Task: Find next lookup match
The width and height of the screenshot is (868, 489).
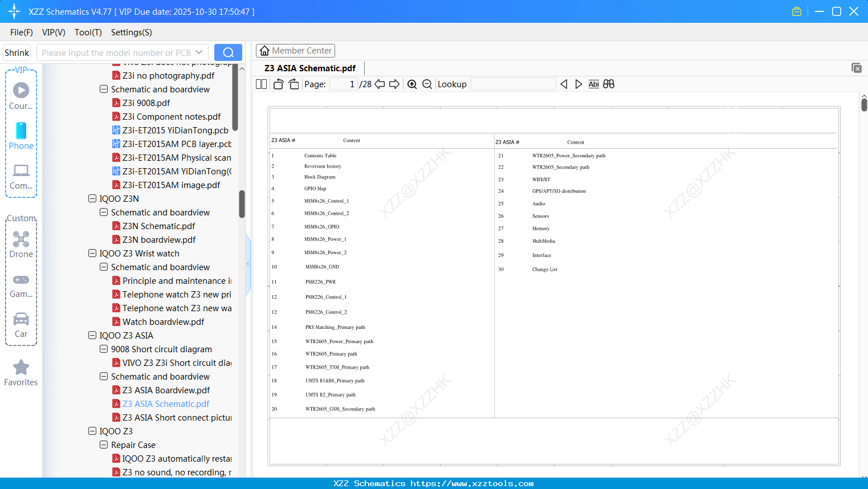Action: pyautogui.click(x=578, y=84)
